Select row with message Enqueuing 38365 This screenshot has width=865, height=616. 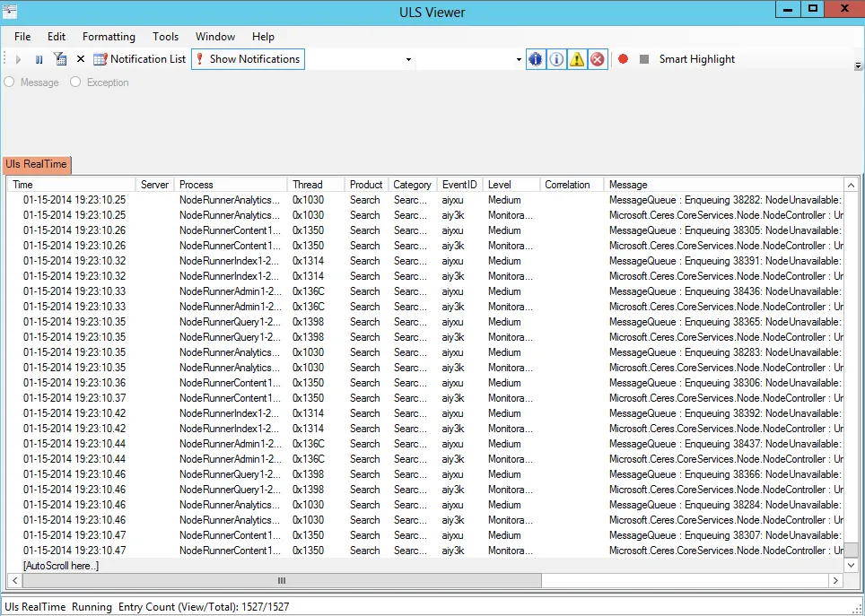point(425,322)
